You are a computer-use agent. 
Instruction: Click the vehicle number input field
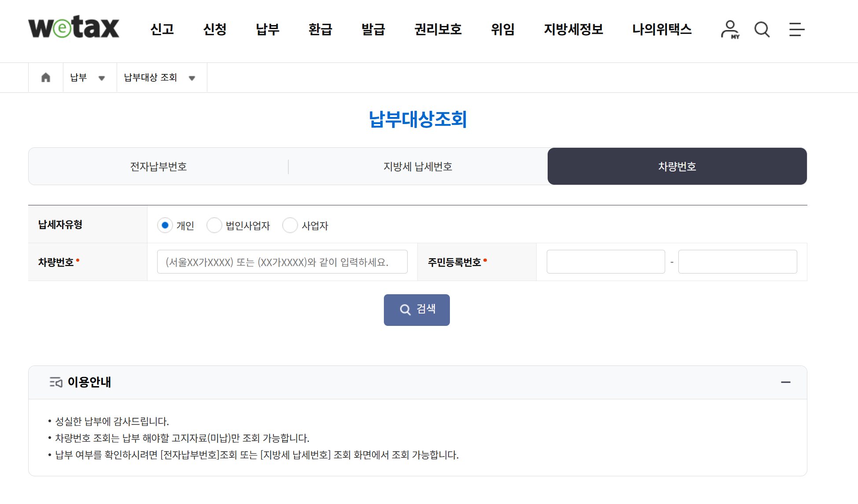click(x=282, y=262)
